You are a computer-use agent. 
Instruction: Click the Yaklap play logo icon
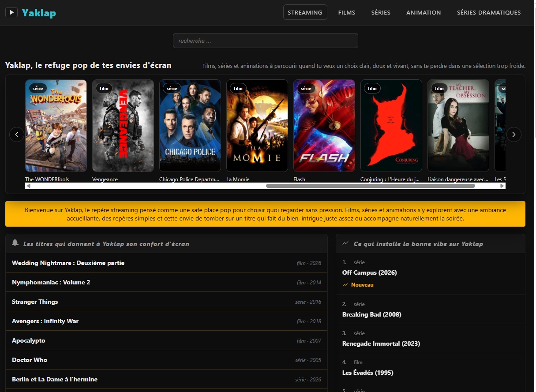coord(11,12)
